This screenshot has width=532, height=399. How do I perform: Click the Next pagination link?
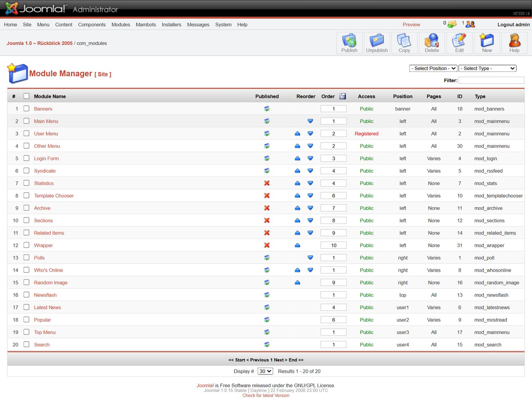[x=280, y=360]
